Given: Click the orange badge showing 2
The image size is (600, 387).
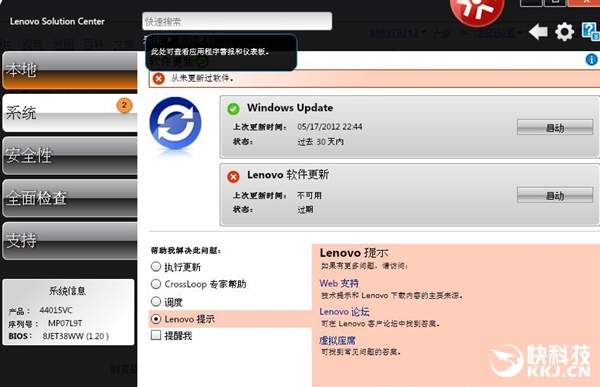Looking at the screenshot, I should (124, 105).
